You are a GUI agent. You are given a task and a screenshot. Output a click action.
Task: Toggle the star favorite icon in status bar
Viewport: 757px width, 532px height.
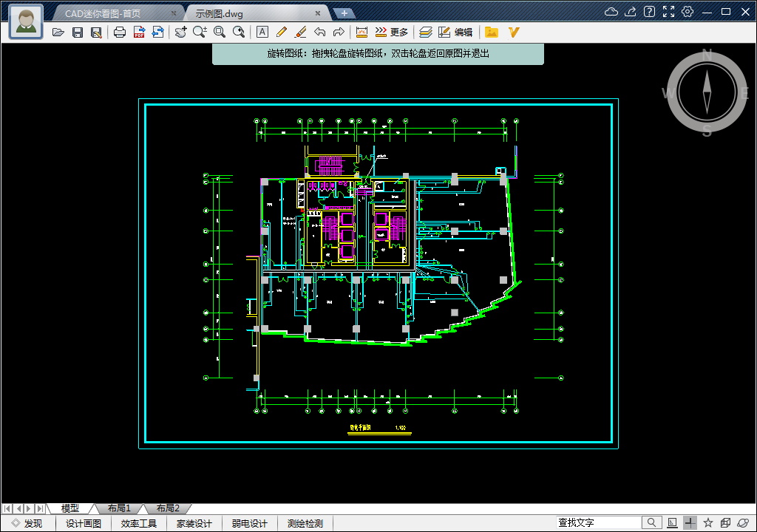(708, 523)
